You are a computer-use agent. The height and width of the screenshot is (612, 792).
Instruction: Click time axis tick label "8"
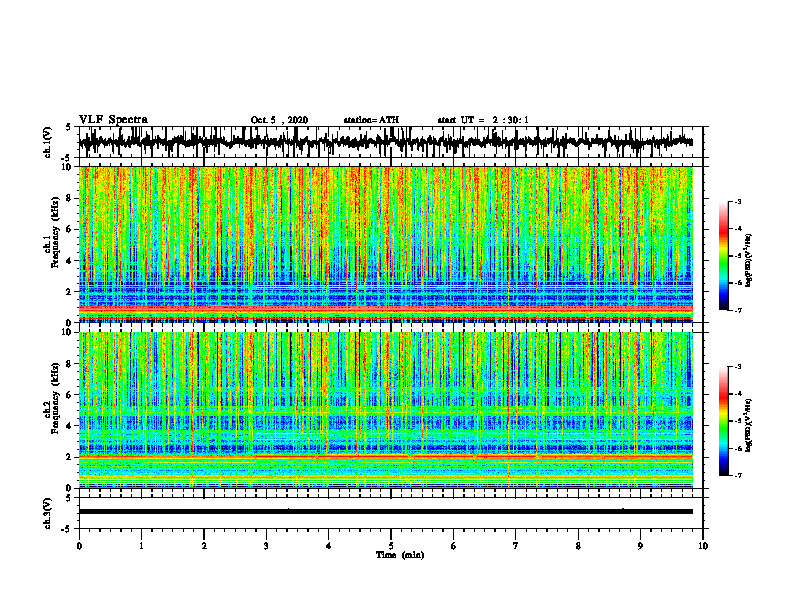pyautogui.click(x=578, y=546)
